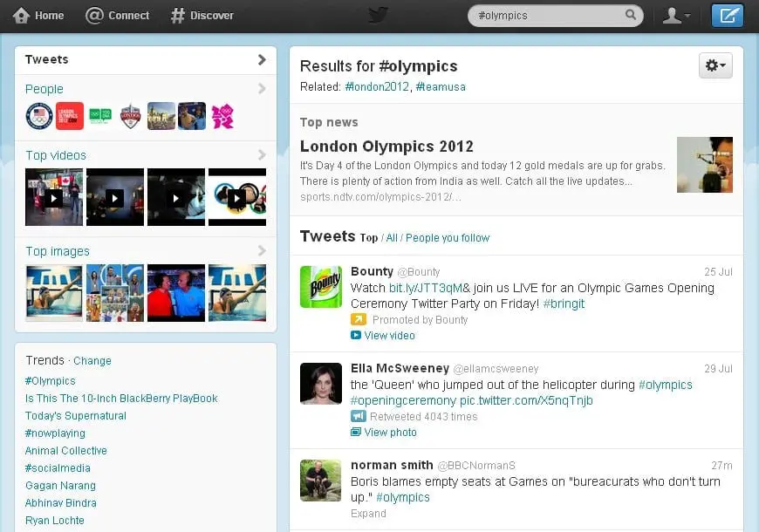Open related hashtag #teamusa
The width and height of the screenshot is (759, 532).
(x=441, y=87)
